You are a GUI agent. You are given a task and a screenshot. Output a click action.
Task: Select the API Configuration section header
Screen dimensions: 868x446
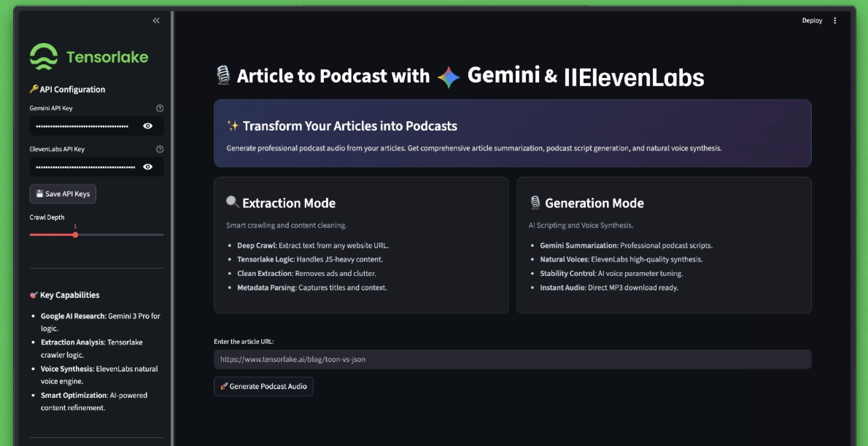[67, 89]
